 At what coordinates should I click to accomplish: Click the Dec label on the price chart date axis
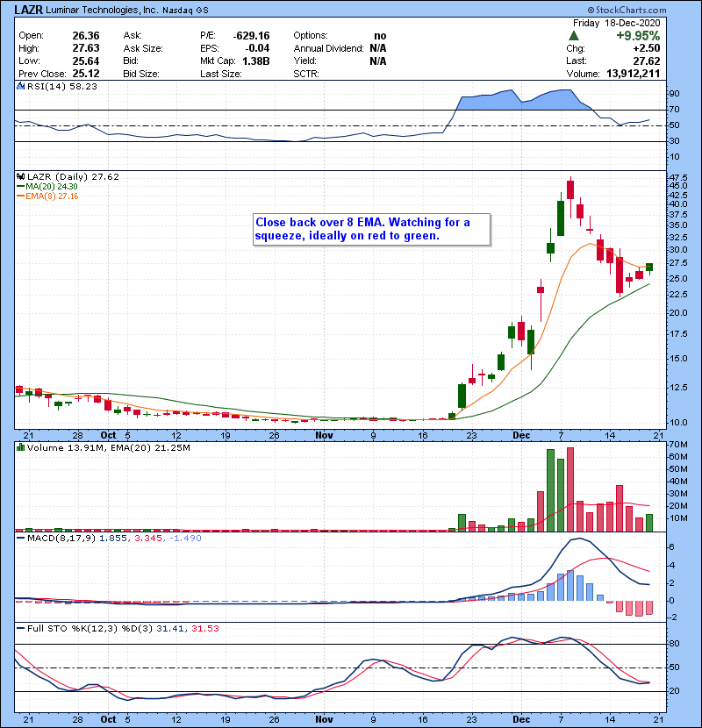521,436
